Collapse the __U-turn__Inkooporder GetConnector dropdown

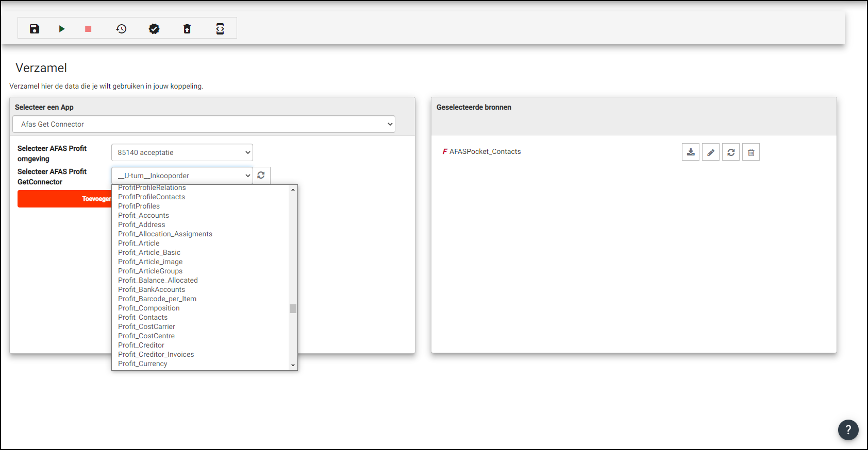[182, 176]
